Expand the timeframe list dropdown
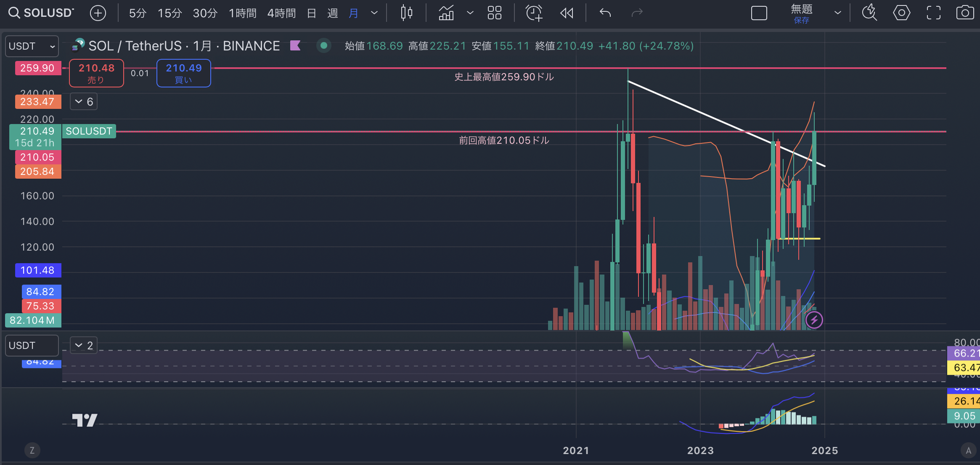 (x=374, y=13)
